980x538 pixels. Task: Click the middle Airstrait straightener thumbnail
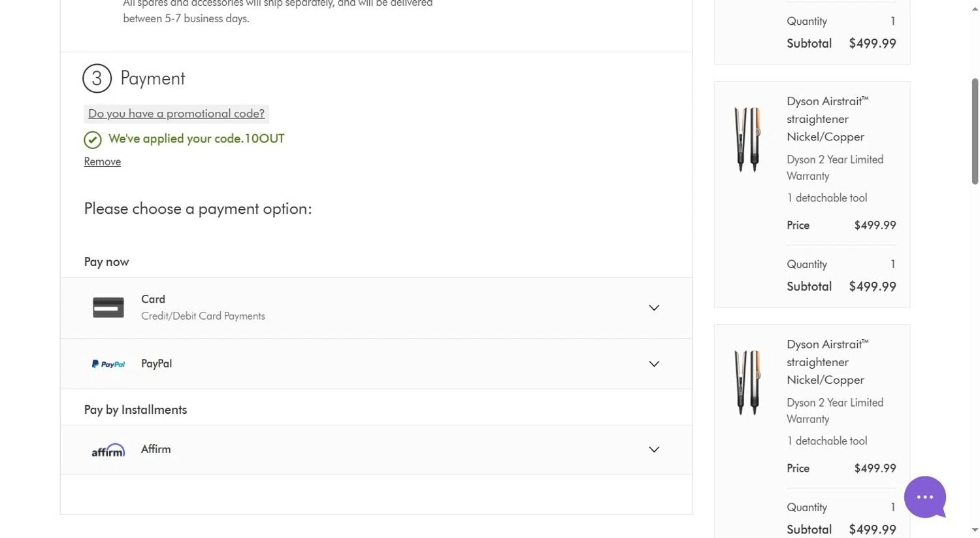pyautogui.click(x=748, y=140)
